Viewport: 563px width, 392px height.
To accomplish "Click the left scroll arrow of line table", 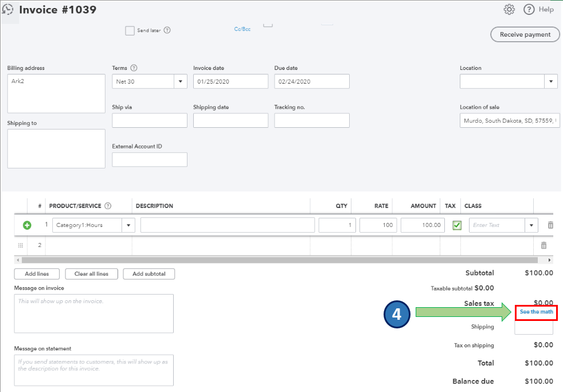I will click(18, 260).
